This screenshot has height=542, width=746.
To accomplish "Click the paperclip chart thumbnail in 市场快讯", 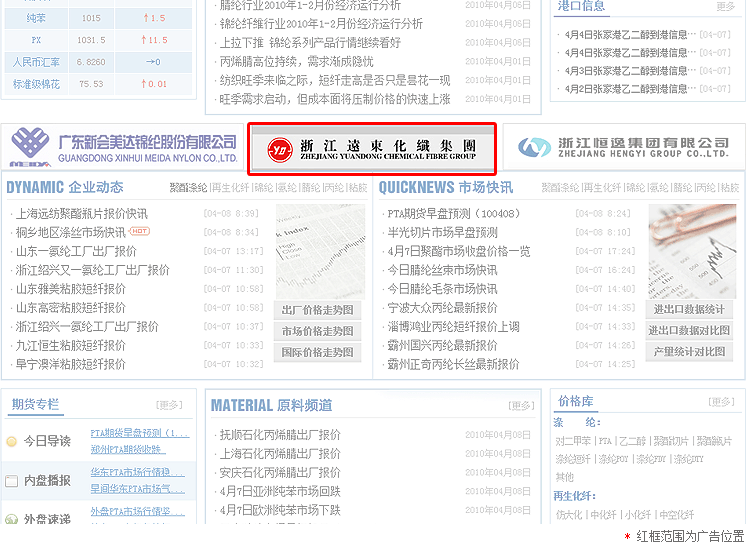I will click(x=692, y=251).
